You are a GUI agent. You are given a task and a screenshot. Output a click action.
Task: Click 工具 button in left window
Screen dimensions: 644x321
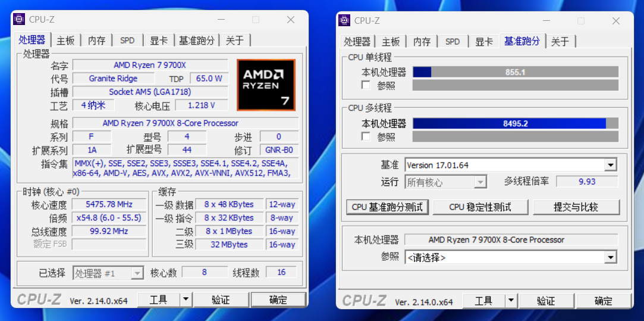coord(158,300)
